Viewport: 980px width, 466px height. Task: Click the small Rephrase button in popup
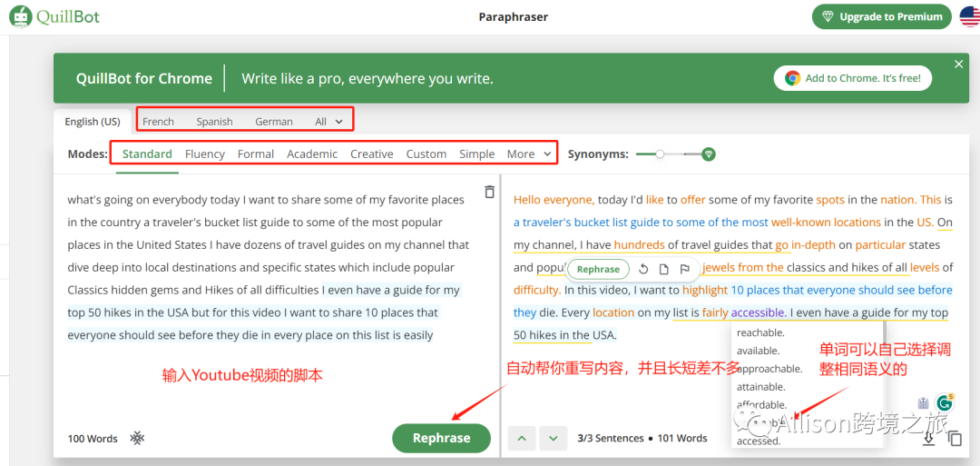point(598,269)
